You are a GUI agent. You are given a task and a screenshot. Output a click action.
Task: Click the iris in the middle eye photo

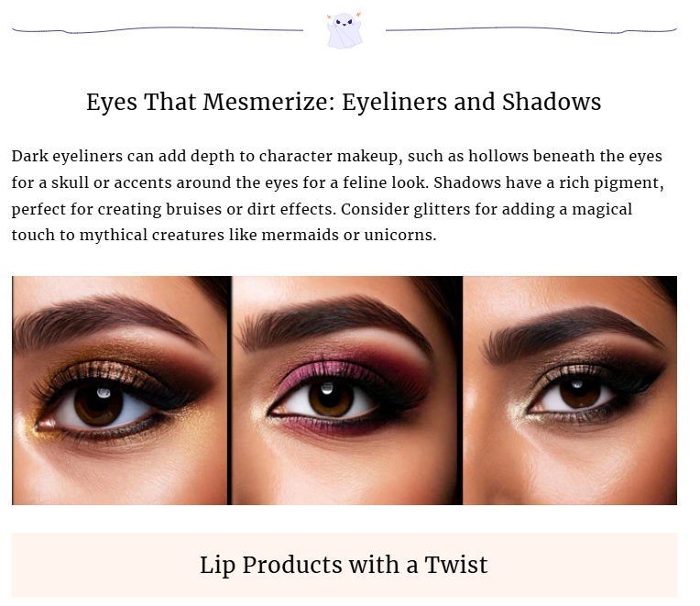(x=332, y=397)
